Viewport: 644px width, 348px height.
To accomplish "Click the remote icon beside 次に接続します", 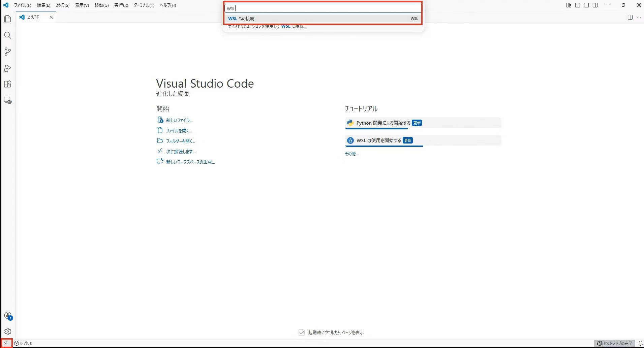I will coord(160,151).
